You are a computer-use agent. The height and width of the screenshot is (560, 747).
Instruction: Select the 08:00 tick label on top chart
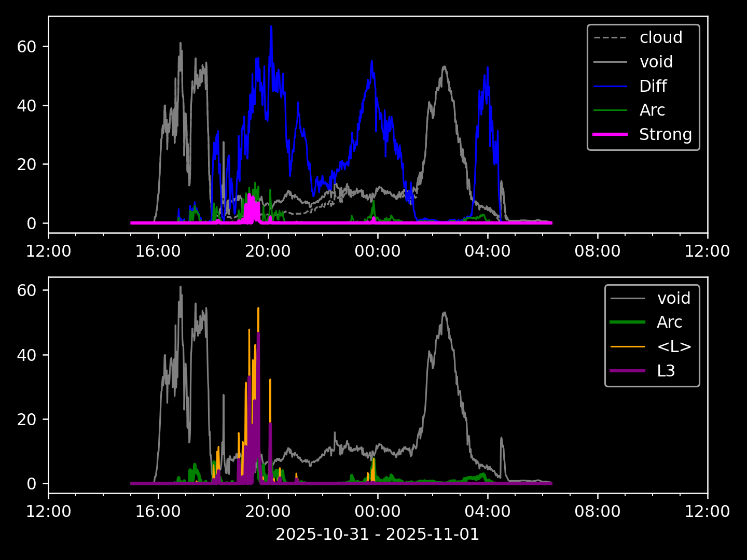pyautogui.click(x=597, y=251)
